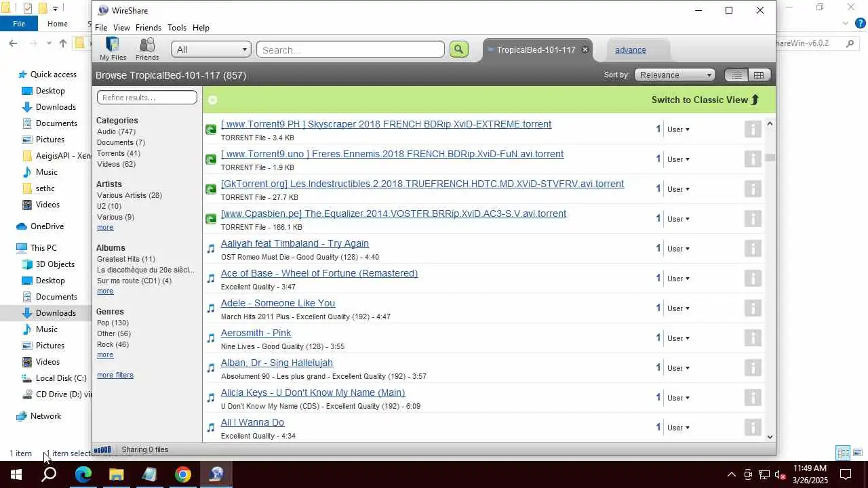Expand User dropdown for Alicia Keys track
The image size is (868, 488).
coord(678,398)
